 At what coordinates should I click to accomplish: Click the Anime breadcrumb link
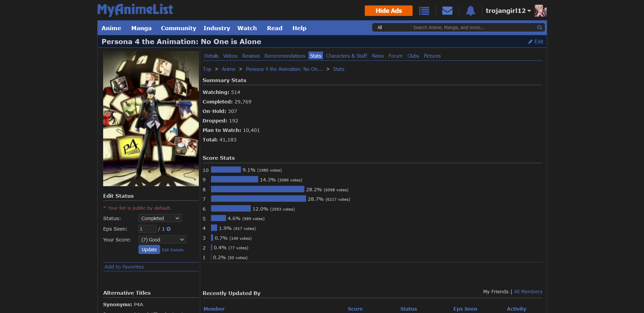click(229, 69)
